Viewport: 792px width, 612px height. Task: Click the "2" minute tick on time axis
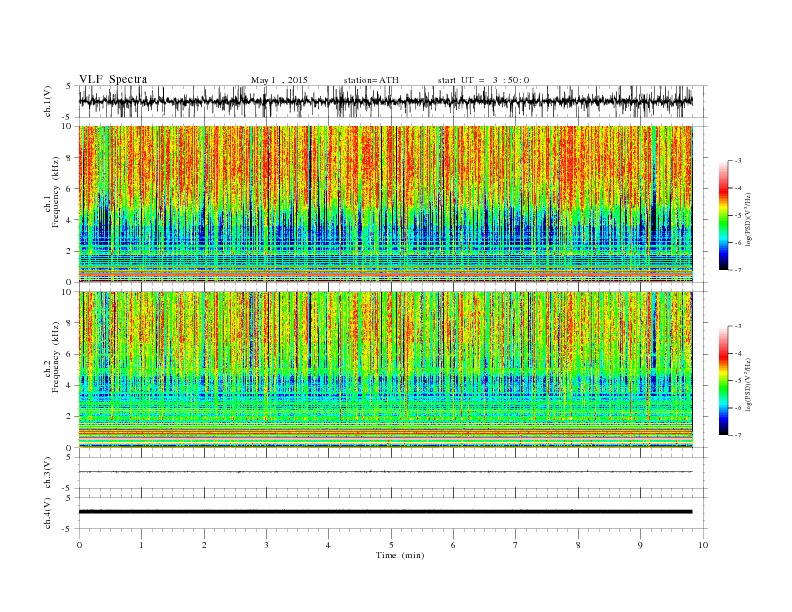pyautogui.click(x=204, y=545)
